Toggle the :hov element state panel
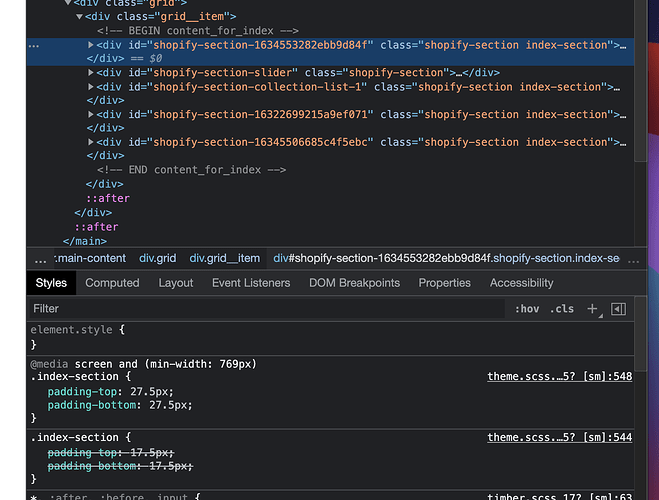659x500 pixels. click(526, 309)
